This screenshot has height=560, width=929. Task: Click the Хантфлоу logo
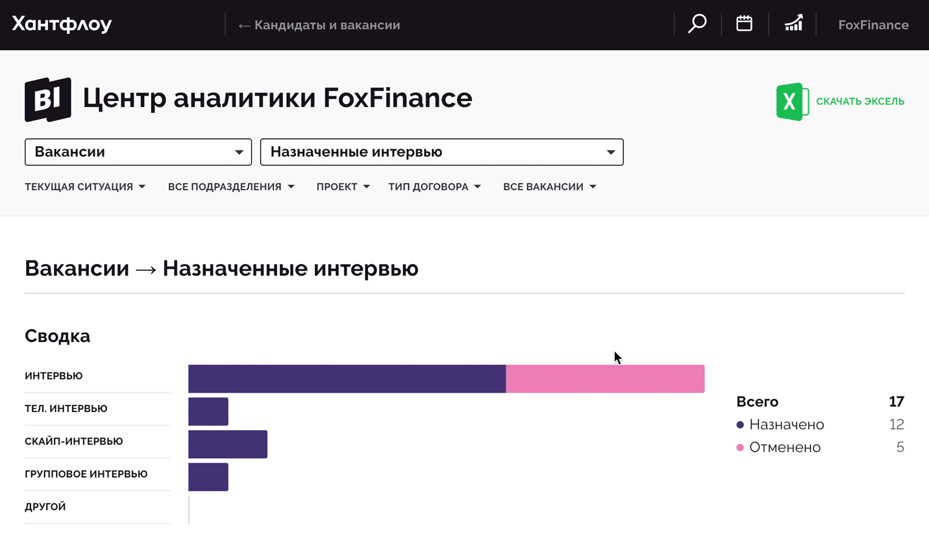pyautogui.click(x=62, y=25)
